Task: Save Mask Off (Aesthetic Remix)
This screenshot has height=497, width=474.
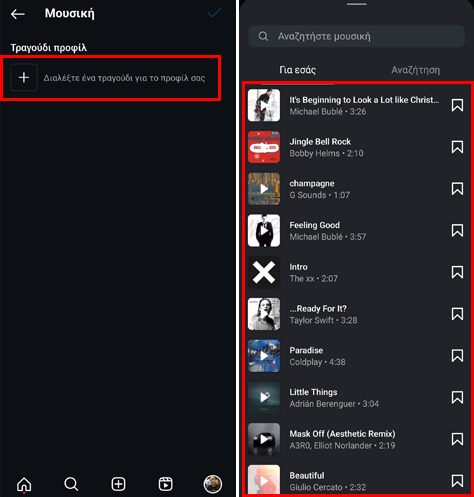Action: (457, 439)
